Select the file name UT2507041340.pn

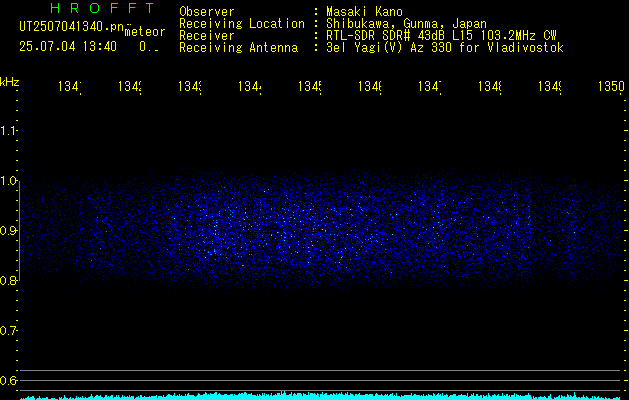tap(72, 27)
